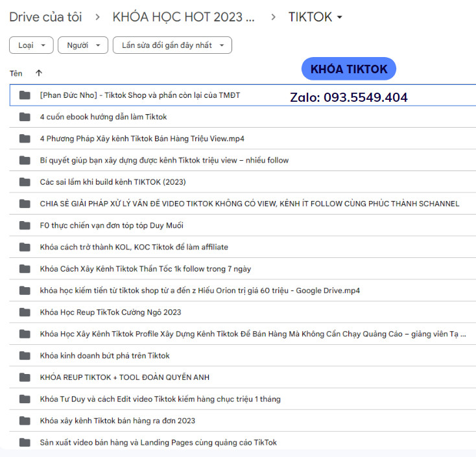Navigate to 'KHÓA HỌC HOT 2023' breadcrumb
Image resolution: width=476 pixels, height=457 pixels.
[184, 18]
